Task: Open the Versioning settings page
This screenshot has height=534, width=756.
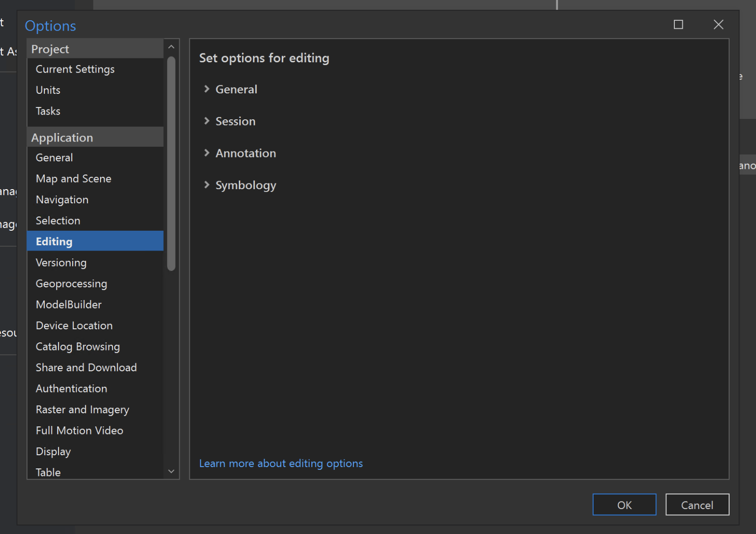Action: point(61,262)
